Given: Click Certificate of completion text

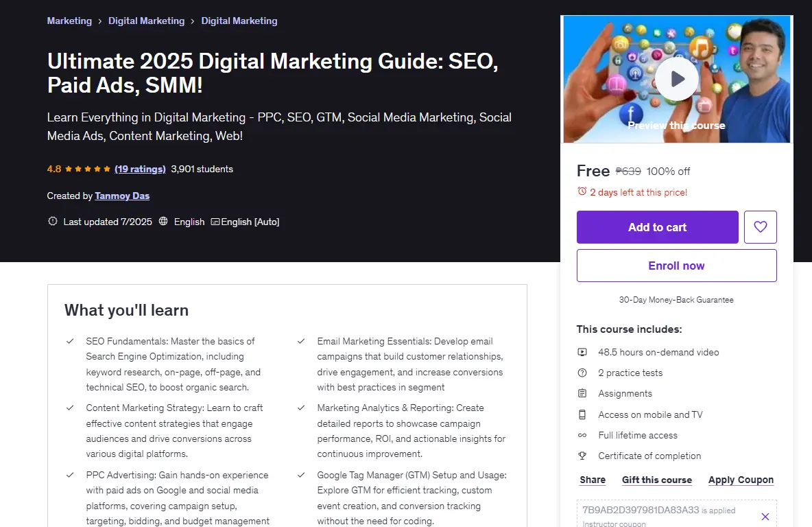Looking at the screenshot, I should tap(649, 456).
